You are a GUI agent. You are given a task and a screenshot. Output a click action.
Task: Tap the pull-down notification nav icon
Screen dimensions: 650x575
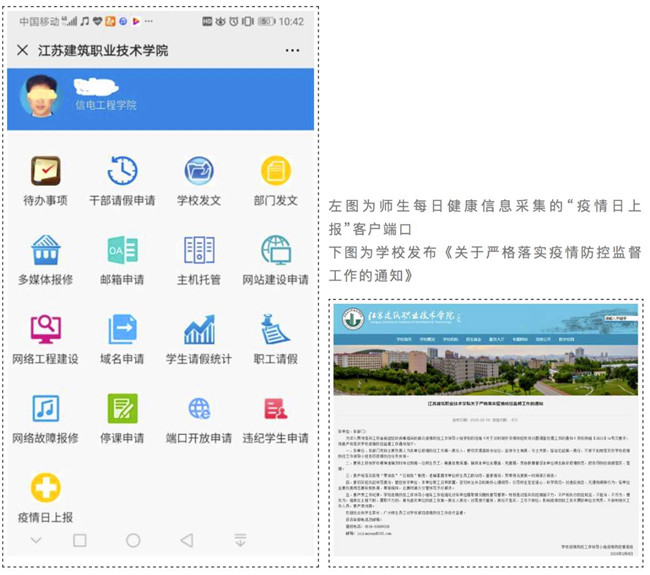tap(240, 540)
